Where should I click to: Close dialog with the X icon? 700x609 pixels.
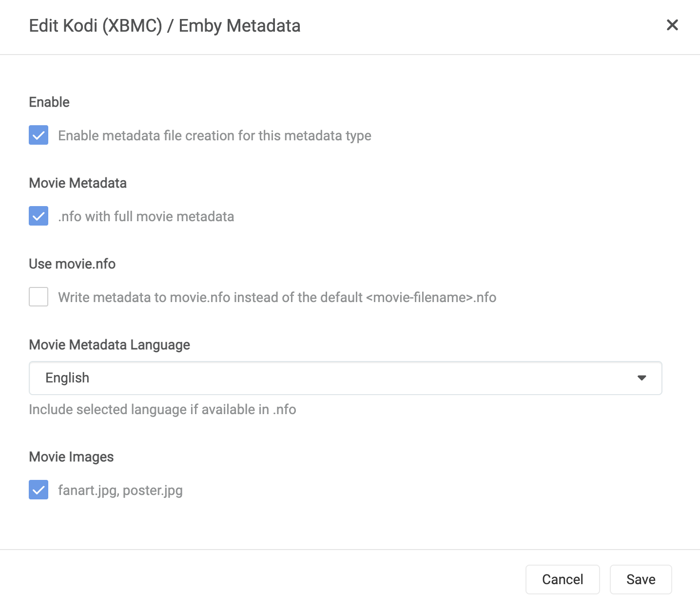(x=672, y=25)
